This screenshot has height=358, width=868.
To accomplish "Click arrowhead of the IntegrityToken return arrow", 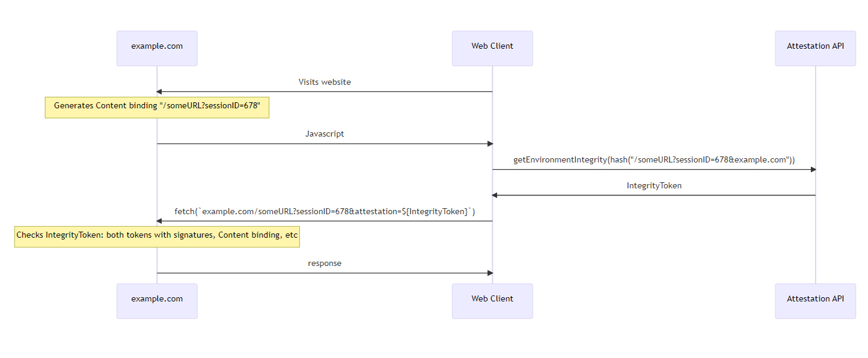I will coord(495,196).
